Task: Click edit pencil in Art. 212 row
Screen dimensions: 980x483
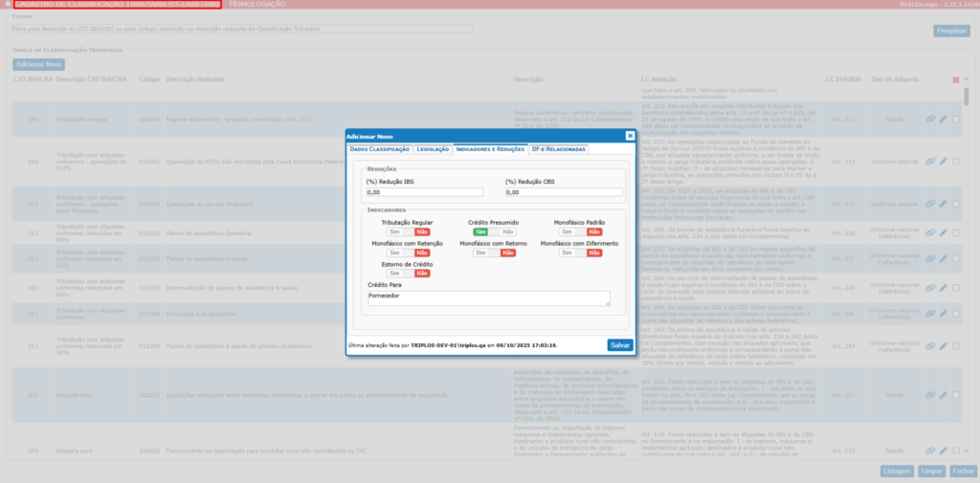Action: click(x=943, y=161)
